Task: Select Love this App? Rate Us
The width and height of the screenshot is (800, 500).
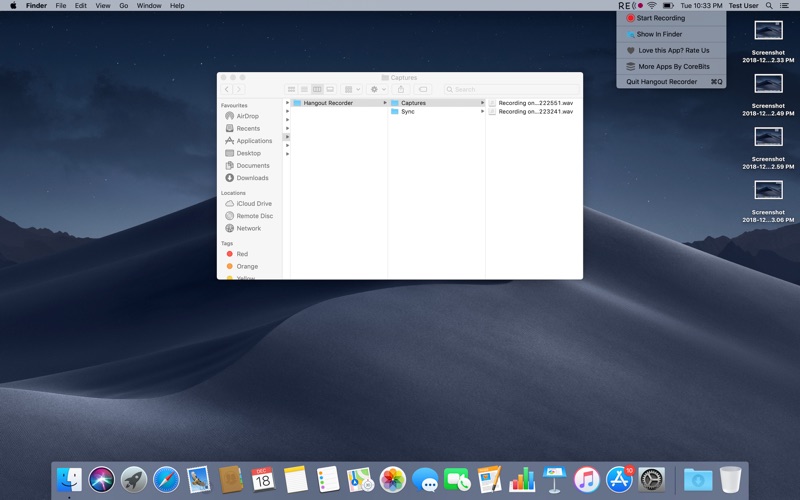Action: tap(671, 51)
